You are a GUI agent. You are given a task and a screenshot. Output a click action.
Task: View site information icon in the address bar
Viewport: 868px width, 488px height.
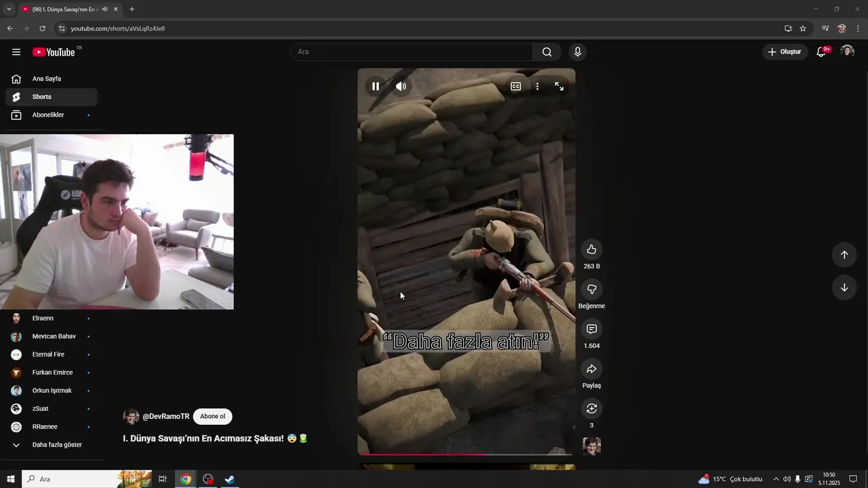click(62, 28)
